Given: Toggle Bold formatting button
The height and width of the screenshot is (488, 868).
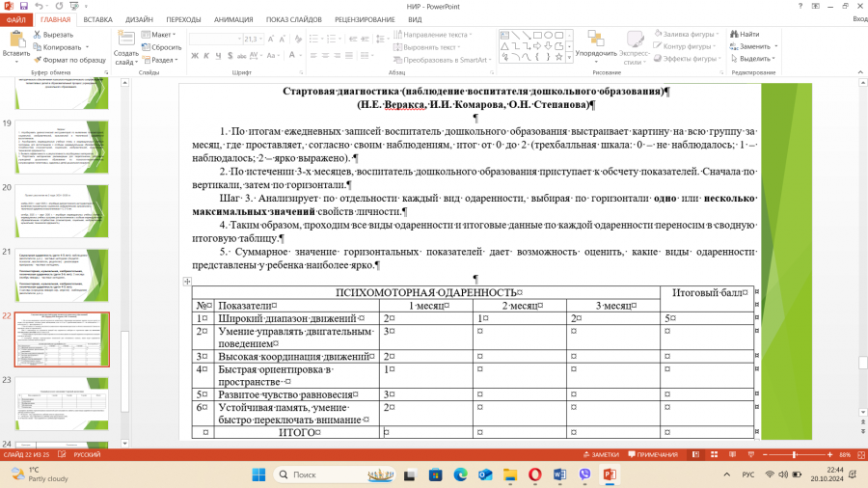Looking at the screenshot, I should [x=195, y=55].
